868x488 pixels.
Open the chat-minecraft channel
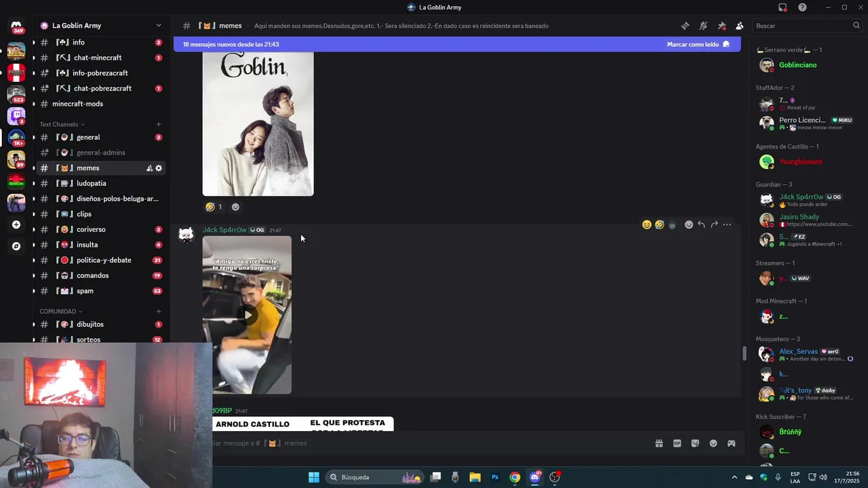(101, 58)
